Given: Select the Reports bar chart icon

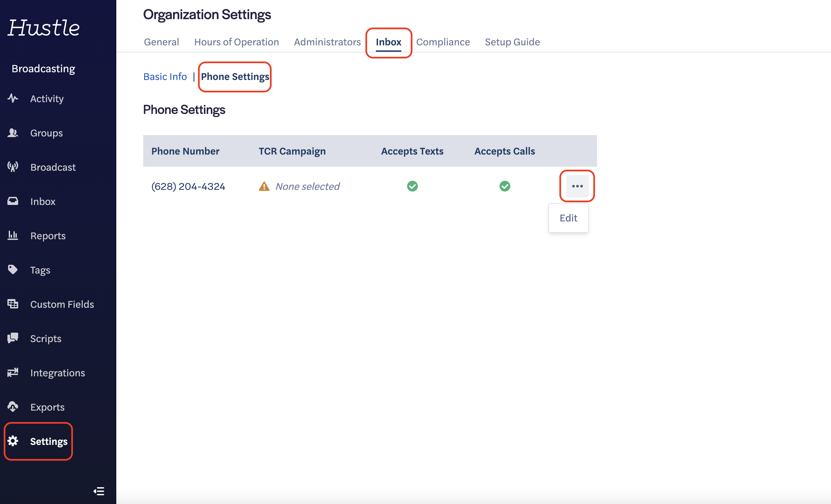Looking at the screenshot, I should pos(12,235).
